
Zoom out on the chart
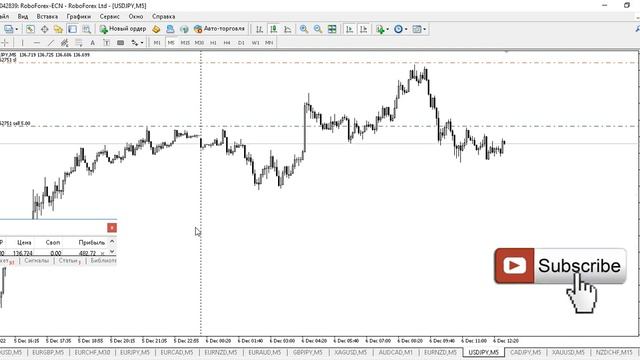[318, 29]
